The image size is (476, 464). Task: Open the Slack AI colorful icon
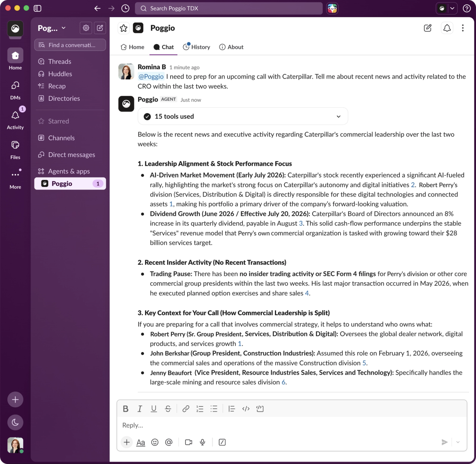coord(332,8)
